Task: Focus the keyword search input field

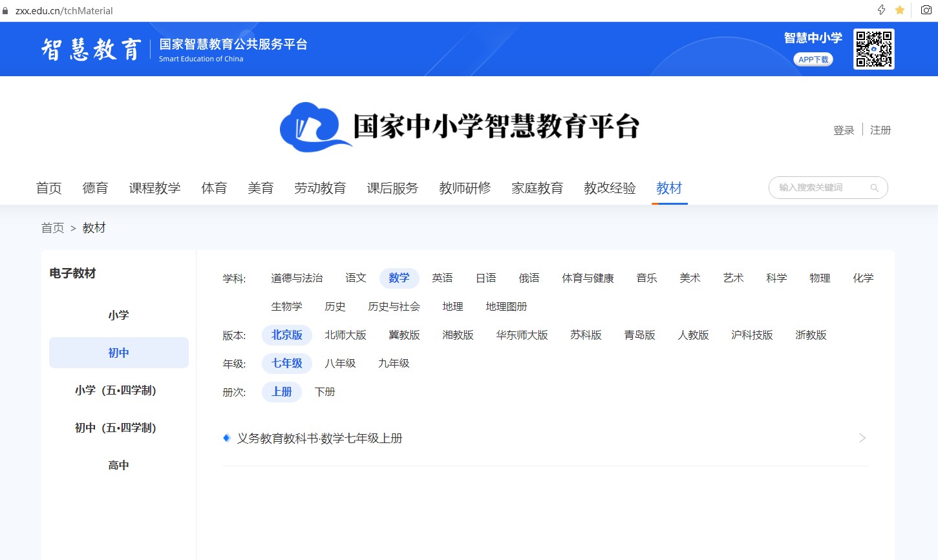Action: click(x=828, y=188)
